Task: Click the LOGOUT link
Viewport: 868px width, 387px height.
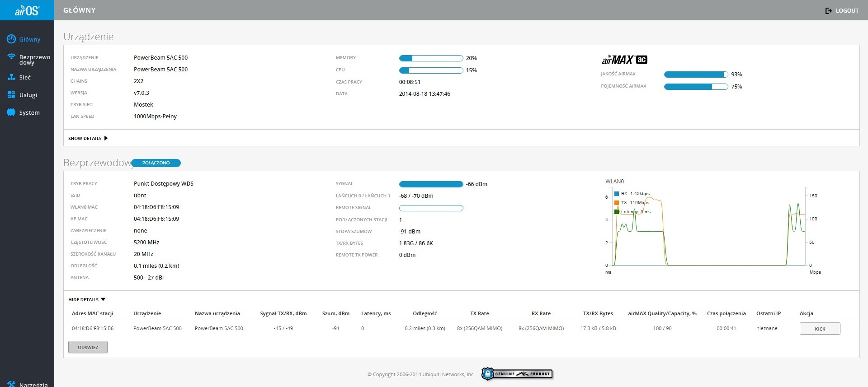Action: pyautogui.click(x=847, y=10)
